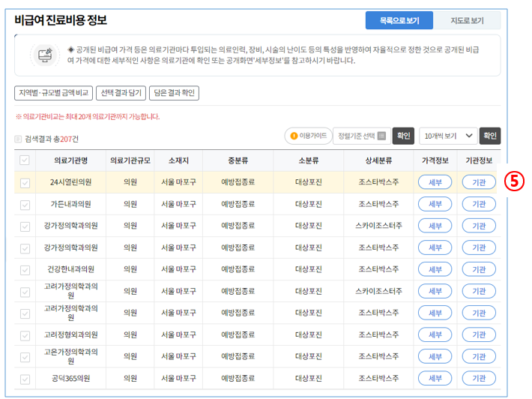
Task: Open 기관 info for 24시열린의원
Action: pos(479,182)
